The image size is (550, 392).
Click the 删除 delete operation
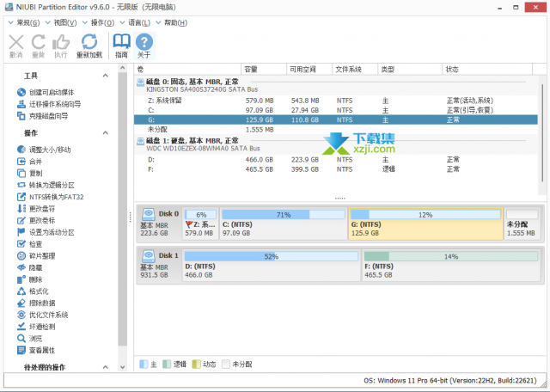pyautogui.click(x=29, y=279)
